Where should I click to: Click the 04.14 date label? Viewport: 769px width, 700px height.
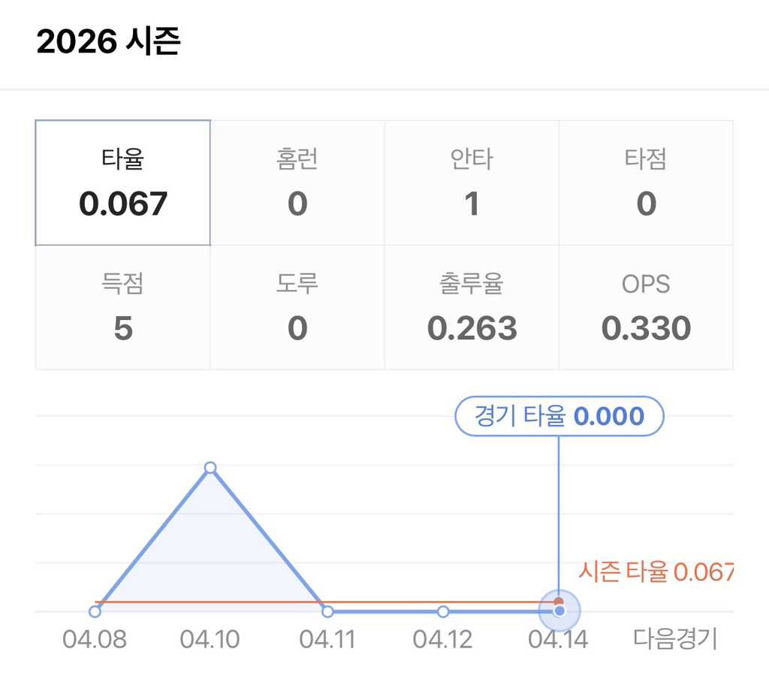pyautogui.click(x=558, y=640)
